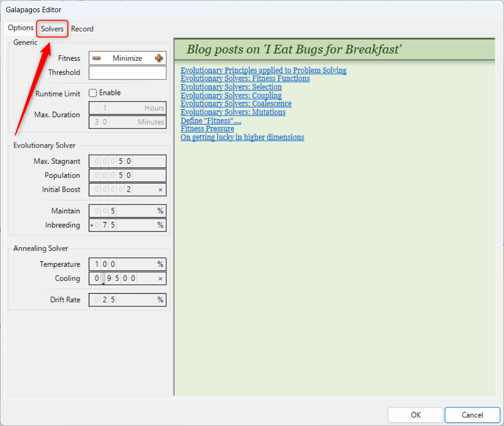Select the Options tab
The image size is (504, 426).
tap(20, 28)
